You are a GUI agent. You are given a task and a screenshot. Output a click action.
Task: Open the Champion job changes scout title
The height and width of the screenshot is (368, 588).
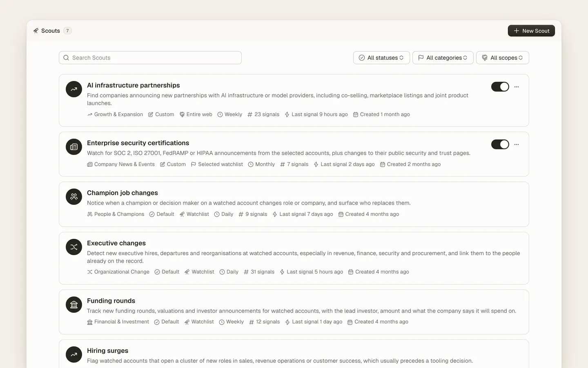122,193
